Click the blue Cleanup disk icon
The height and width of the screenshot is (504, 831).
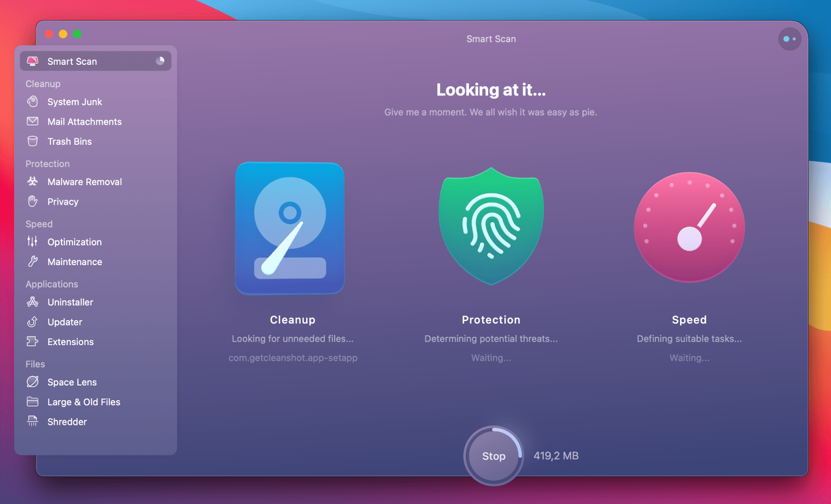coord(290,228)
